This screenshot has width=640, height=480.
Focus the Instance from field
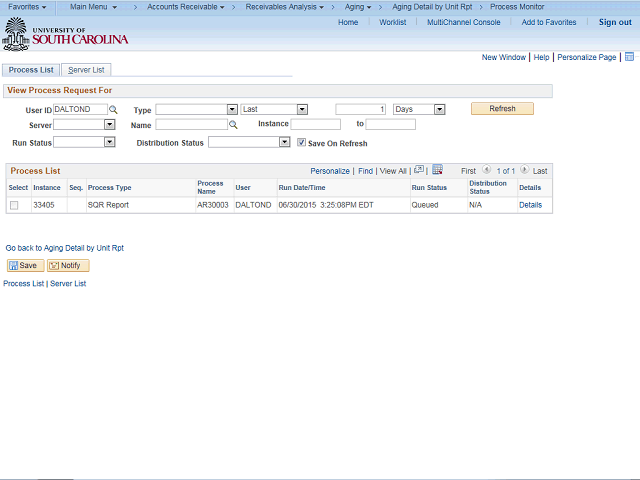316,124
